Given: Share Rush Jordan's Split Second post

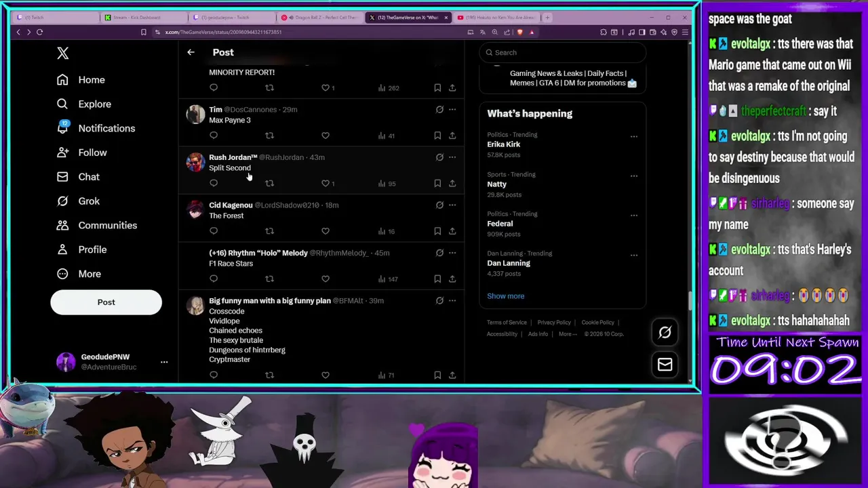Looking at the screenshot, I should click(x=452, y=183).
